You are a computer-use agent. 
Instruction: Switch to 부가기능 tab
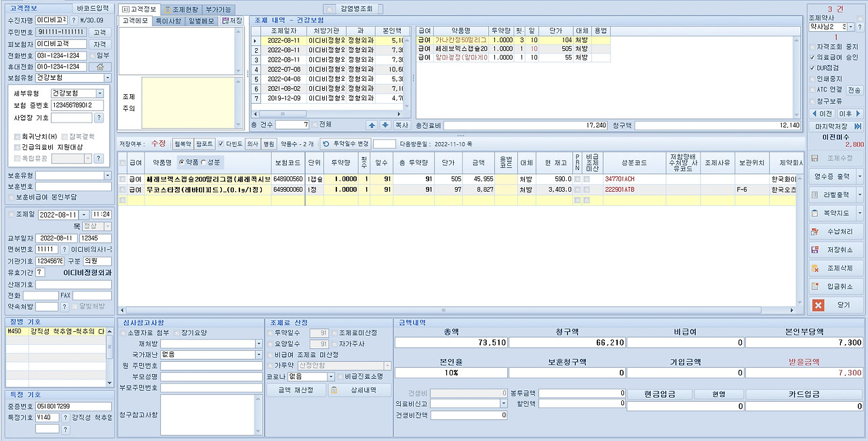pyautogui.click(x=218, y=9)
